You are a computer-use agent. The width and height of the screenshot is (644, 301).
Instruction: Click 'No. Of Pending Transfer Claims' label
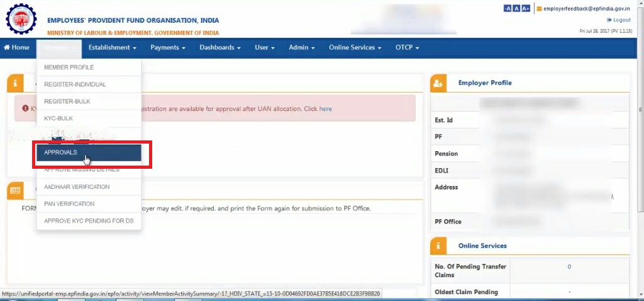click(470, 271)
